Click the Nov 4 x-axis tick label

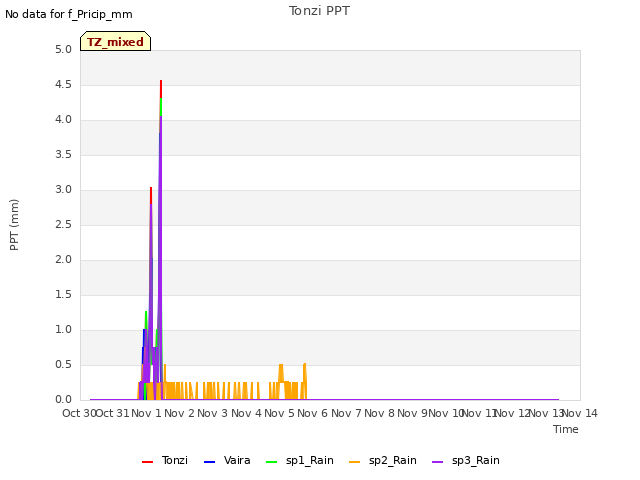point(246,413)
